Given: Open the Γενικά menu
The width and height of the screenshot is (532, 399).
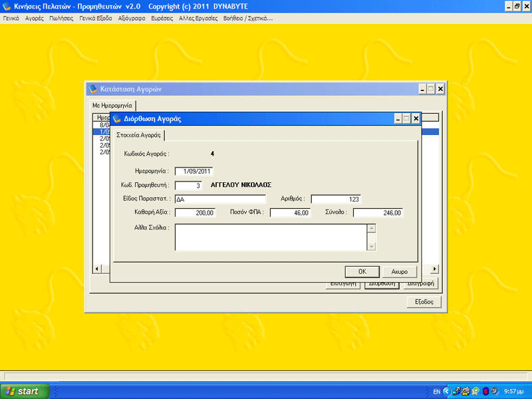Looking at the screenshot, I should pos(11,19).
